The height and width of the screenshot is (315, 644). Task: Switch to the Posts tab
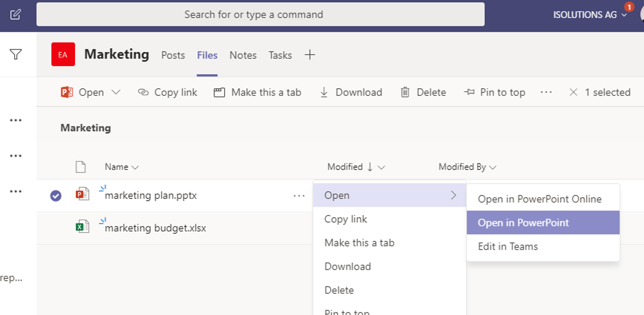point(173,55)
